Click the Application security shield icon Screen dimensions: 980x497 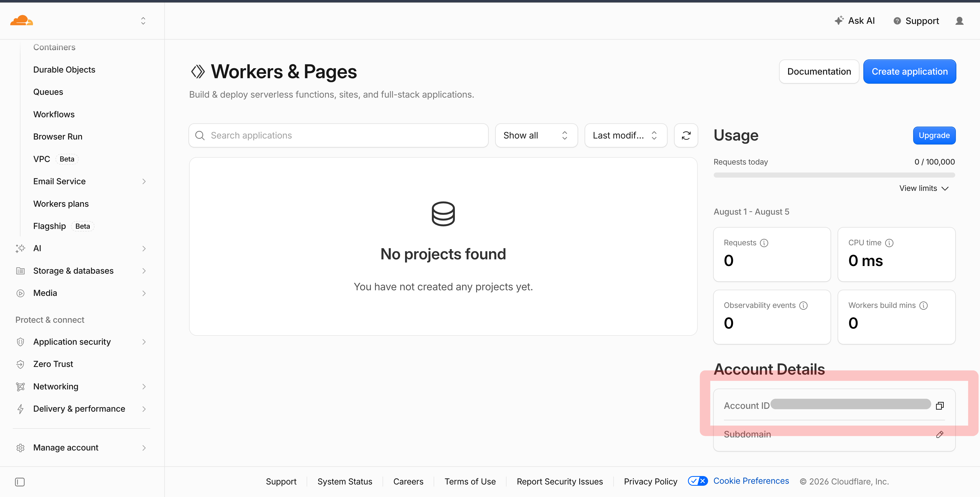(20, 342)
